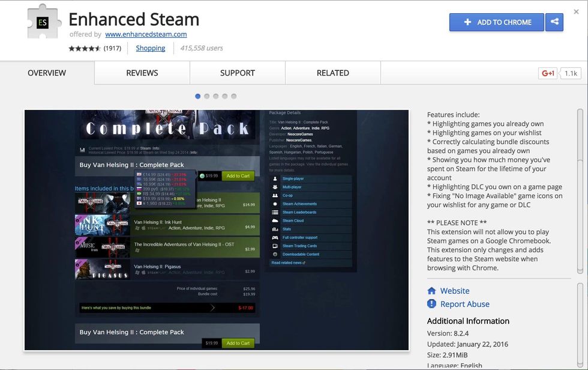Select the first carousel dot indicator
The height and width of the screenshot is (370, 588).
198,96
